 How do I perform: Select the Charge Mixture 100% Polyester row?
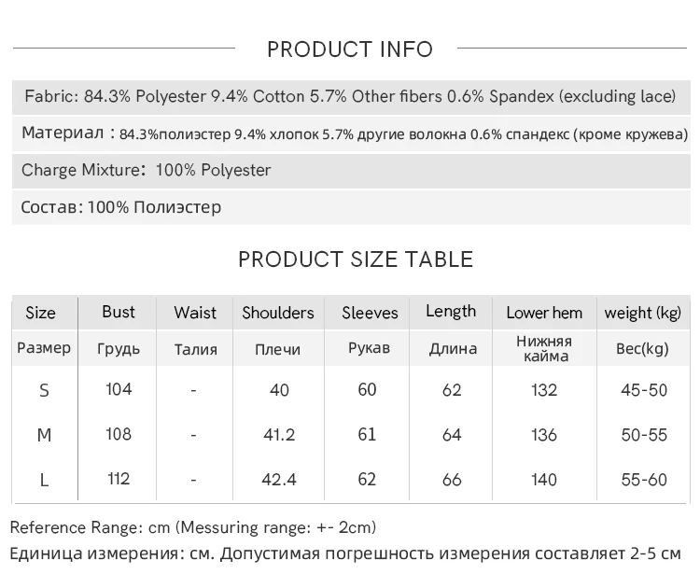pyautogui.click(x=351, y=171)
